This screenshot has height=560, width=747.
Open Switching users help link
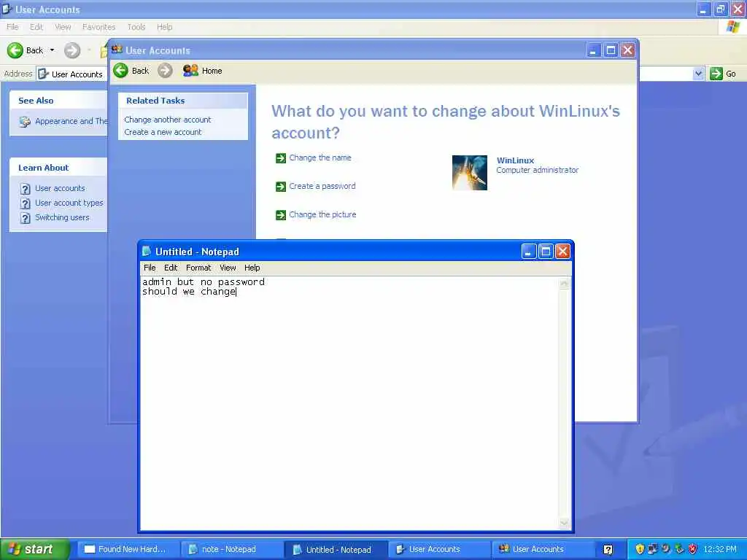coord(62,217)
